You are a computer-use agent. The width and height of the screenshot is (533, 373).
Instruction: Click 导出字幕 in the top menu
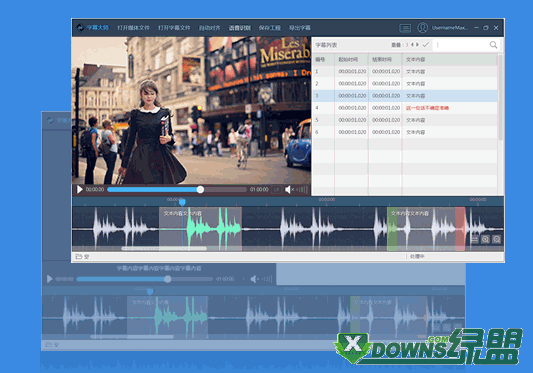click(299, 28)
